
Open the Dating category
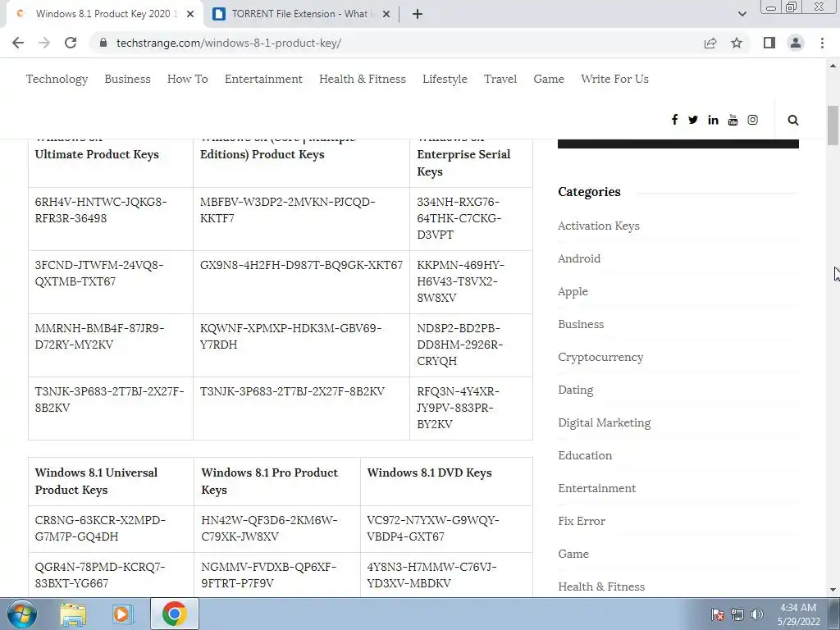[x=575, y=390]
